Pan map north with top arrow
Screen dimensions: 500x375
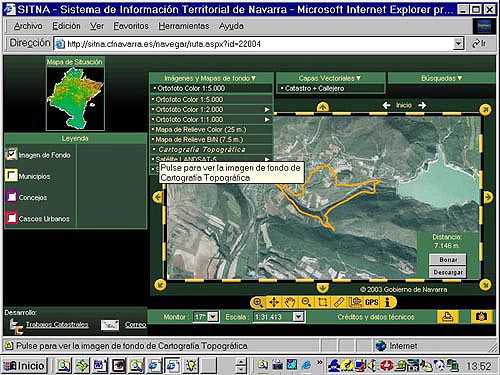click(x=323, y=107)
